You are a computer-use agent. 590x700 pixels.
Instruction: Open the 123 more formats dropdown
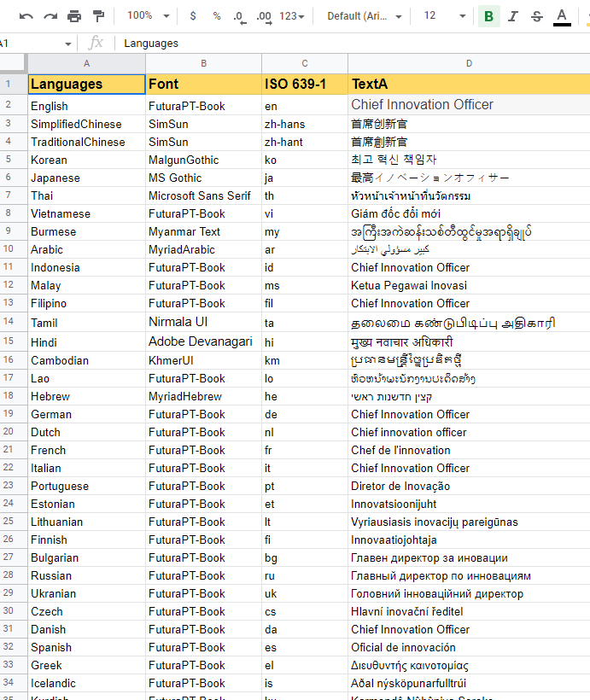coord(292,16)
